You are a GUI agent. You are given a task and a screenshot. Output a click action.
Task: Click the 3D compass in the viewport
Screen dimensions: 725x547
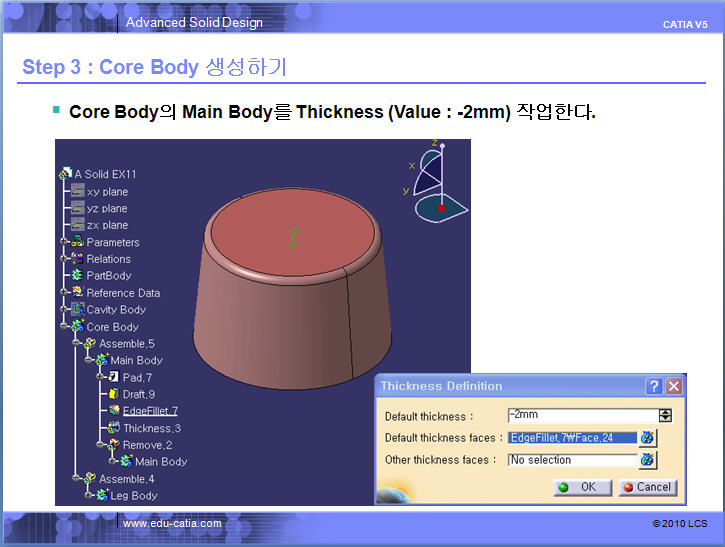436,180
